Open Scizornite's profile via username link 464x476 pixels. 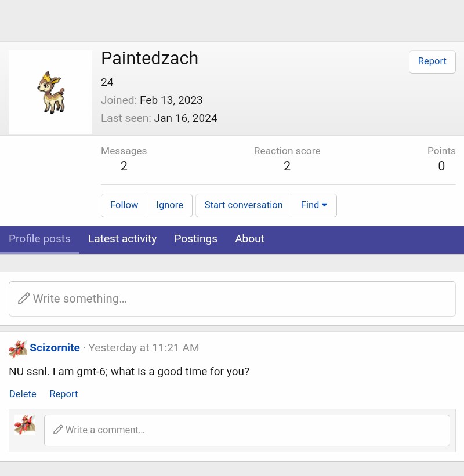pos(55,348)
